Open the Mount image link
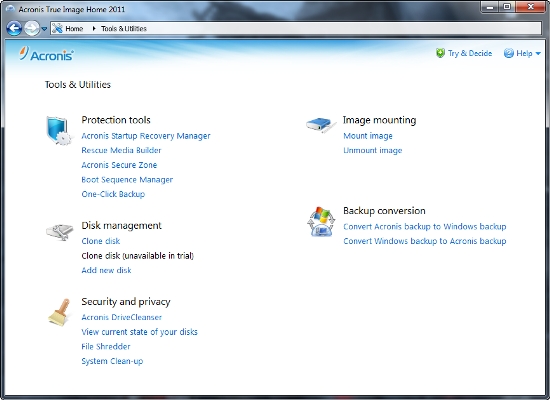The height and width of the screenshot is (400, 550). (368, 136)
